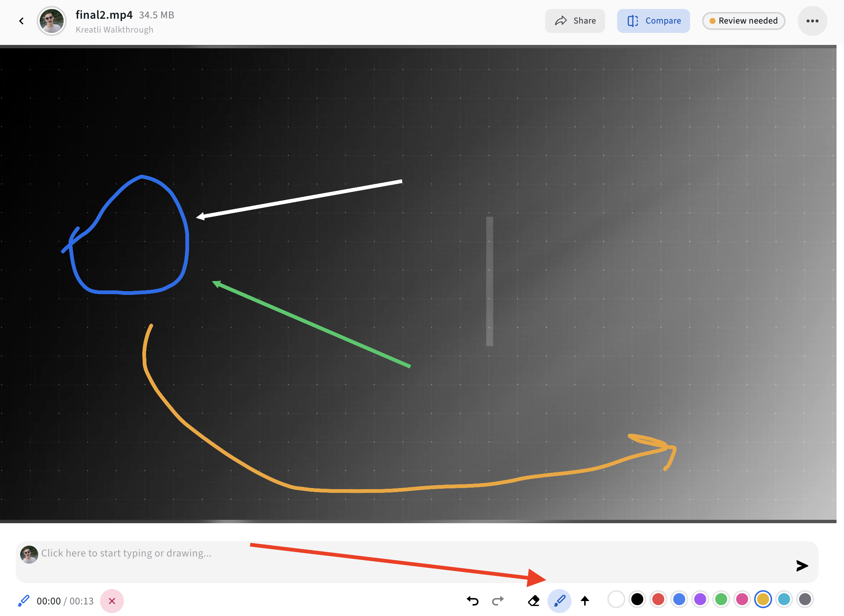Click the back chevron to leave final2.mp4
Viewport: 844px width, 616px height.
[x=21, y=21]
